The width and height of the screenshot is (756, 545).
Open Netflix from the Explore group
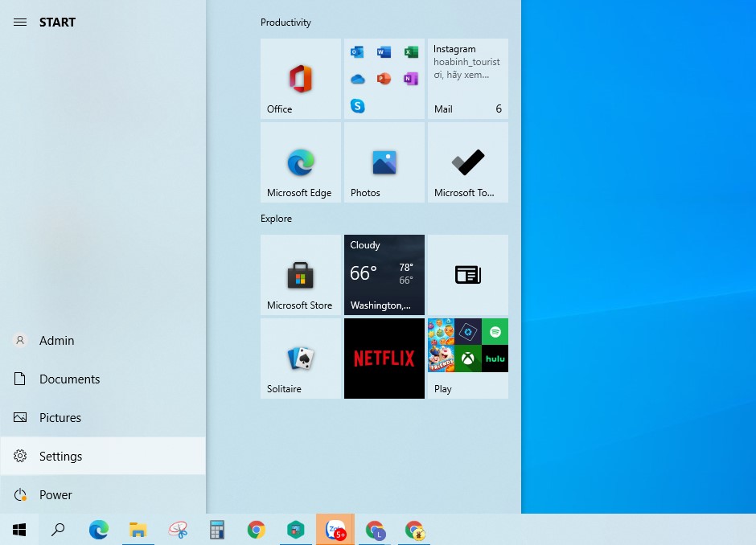384,358
